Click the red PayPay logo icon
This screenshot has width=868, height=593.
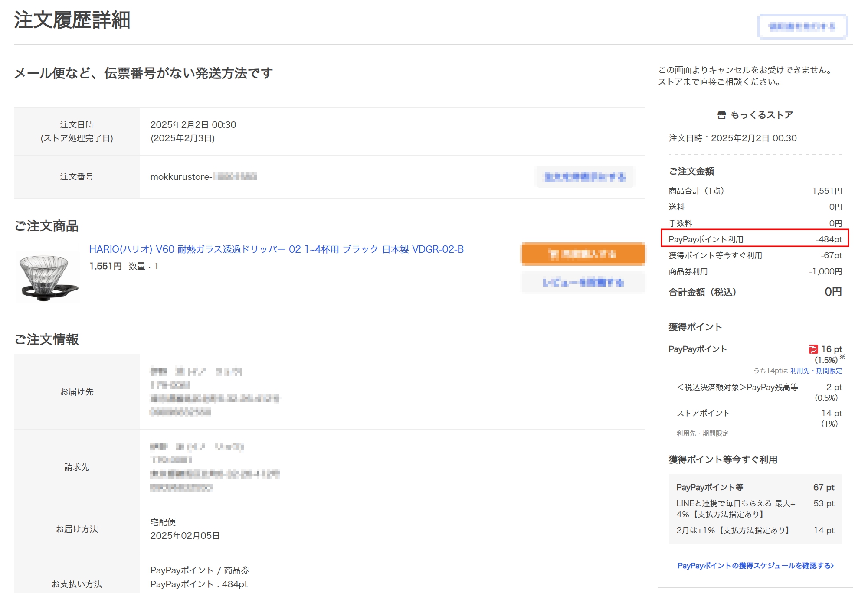coord(813,349)
